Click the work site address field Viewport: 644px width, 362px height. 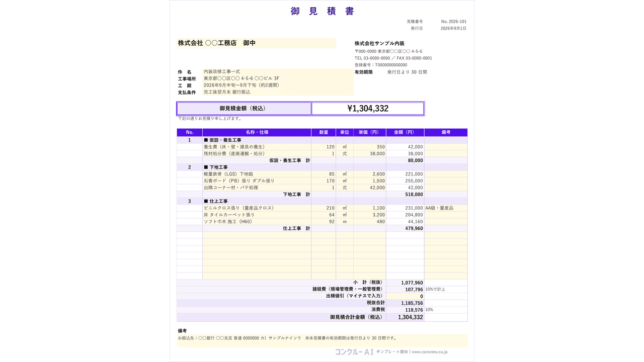(x=278, y=79)
